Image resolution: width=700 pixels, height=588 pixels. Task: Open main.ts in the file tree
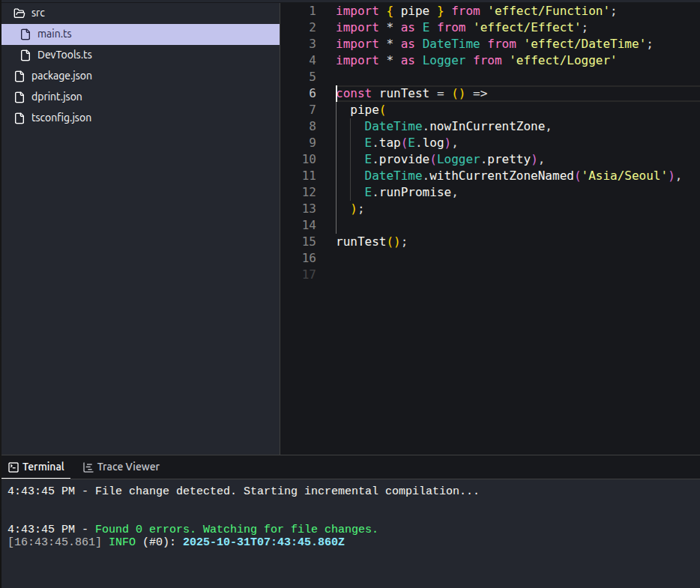(x=140, y=34)
